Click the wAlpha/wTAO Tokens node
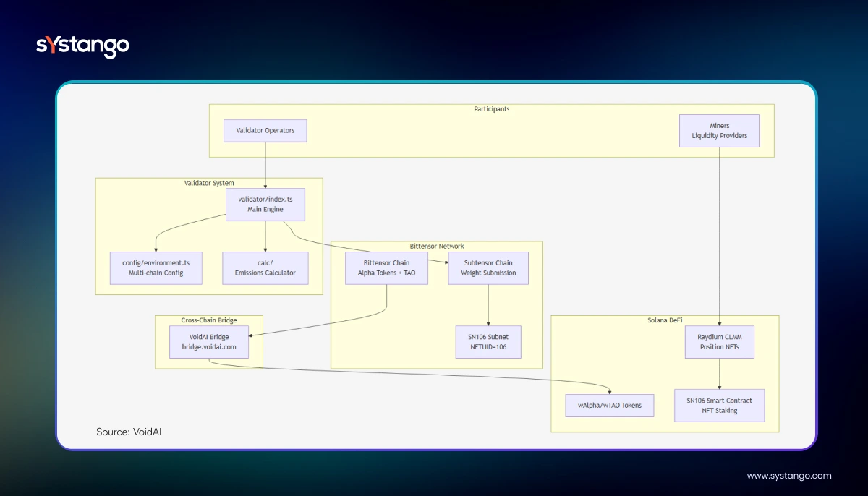 click(610, 405)
